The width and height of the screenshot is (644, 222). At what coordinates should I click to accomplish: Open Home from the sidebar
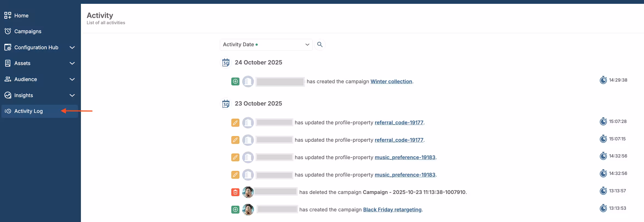coord(40,16)
